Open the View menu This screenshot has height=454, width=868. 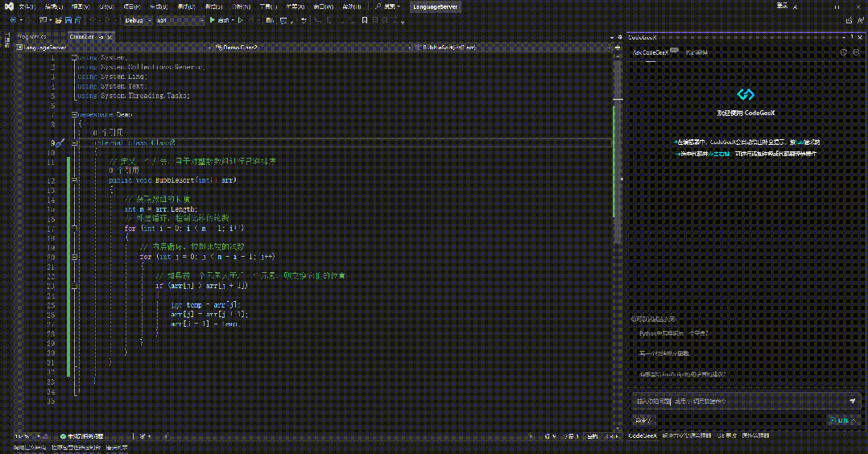pyautogui.click(x=81, y=6)
